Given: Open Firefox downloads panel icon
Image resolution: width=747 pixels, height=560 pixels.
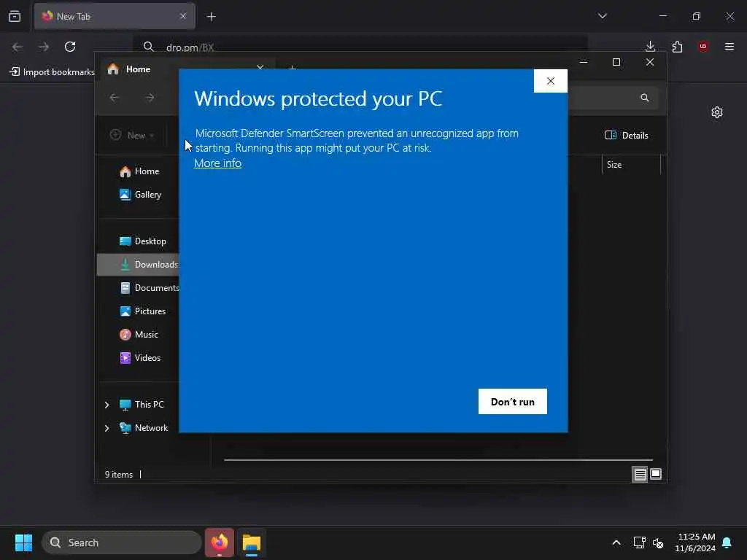Looking at the screenshot, I should (x=650, y=46).
